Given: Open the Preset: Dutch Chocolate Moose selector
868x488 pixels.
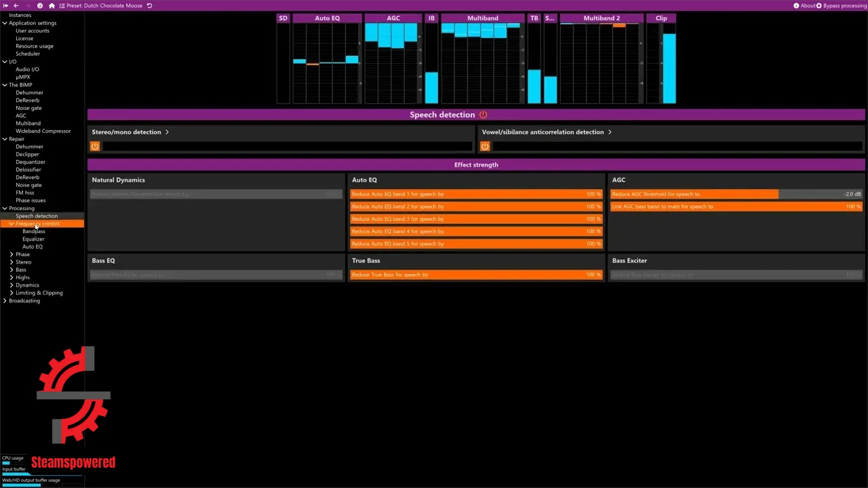Looking at the screenshot, I should point(100,5).
